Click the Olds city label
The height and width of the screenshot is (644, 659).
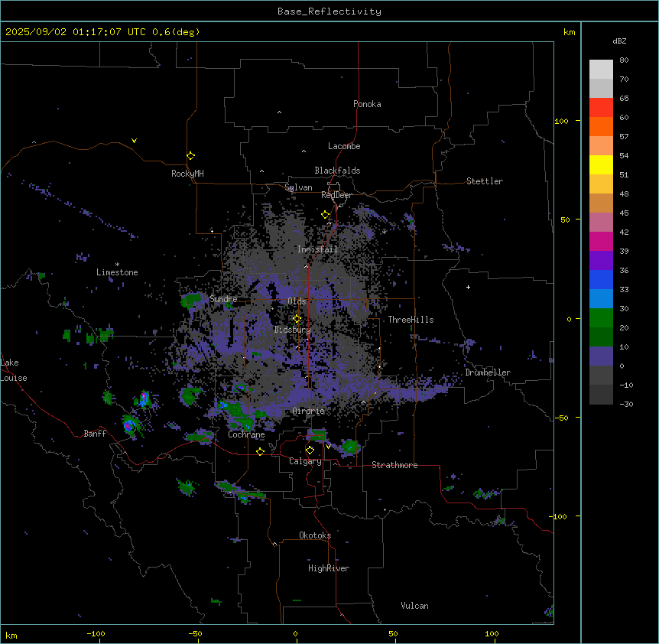pyautogui.click(x=297, y=301)
